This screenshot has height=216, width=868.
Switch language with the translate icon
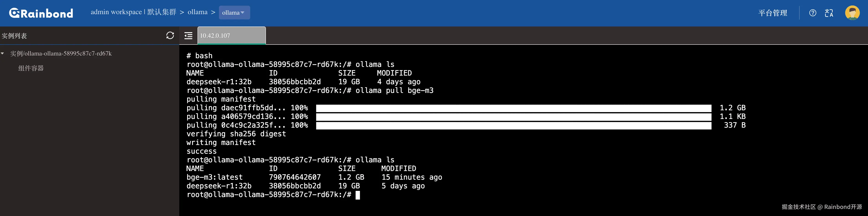pos(829,13)
